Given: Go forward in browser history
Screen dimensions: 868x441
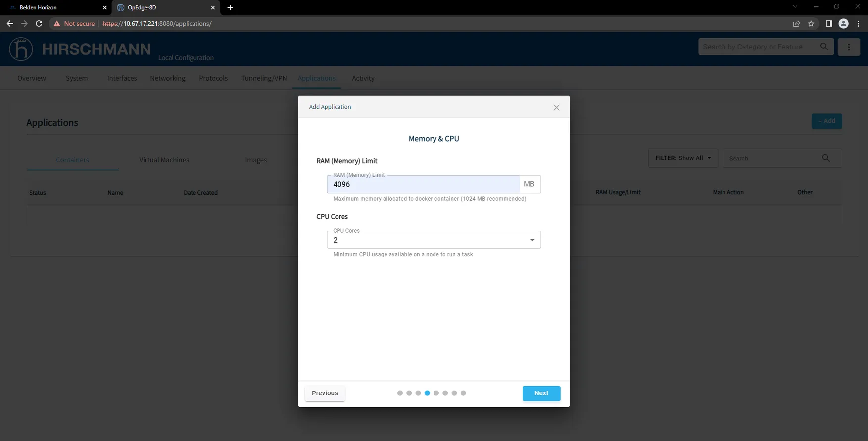Looking at the screenshot, I should 24,23.
